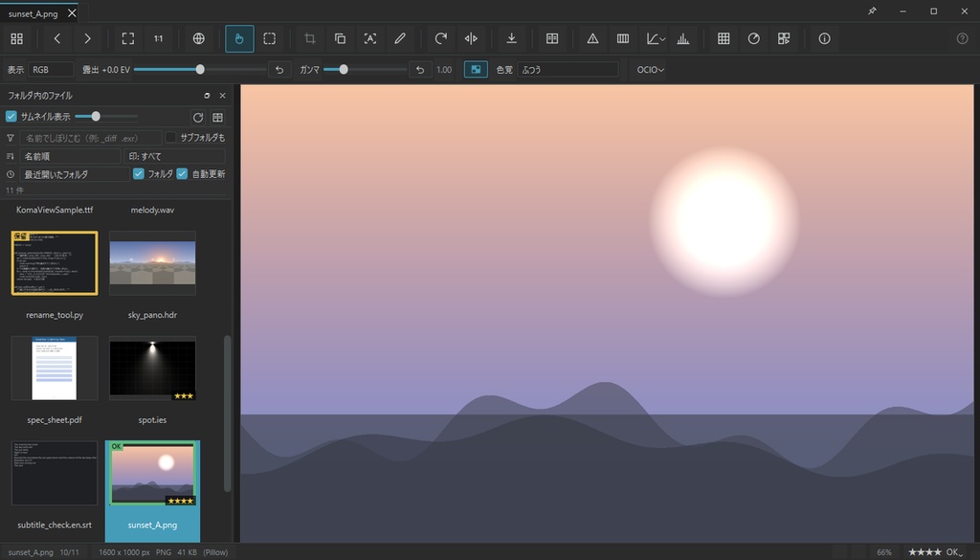Screen dimensions: 980x560
Task: Reload the folder file list
Action: [x=198, y=118]
